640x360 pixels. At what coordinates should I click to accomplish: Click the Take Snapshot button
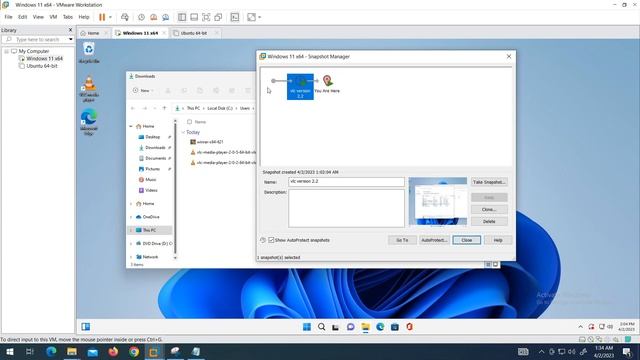click(489, 182)
